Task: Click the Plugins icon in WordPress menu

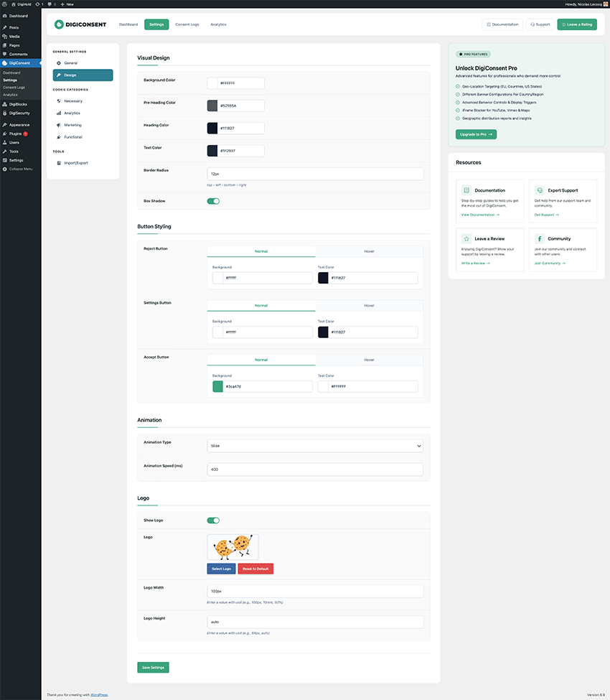Action: [4, 134]
